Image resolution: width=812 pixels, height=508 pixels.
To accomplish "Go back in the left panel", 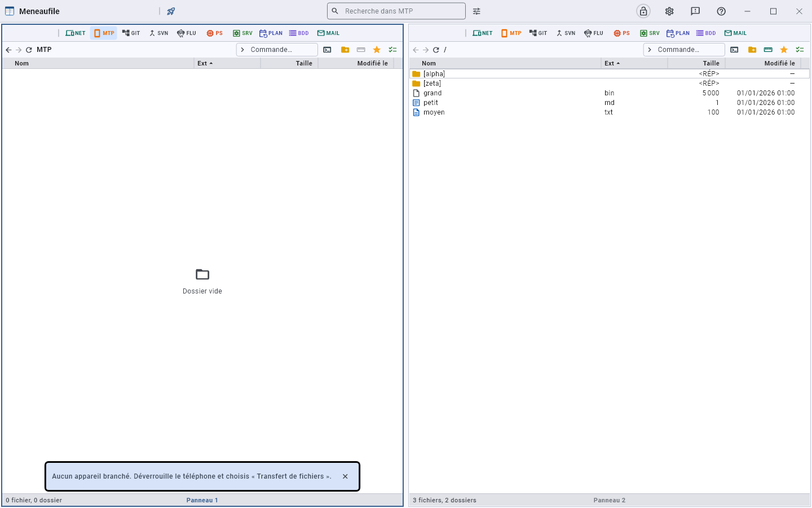I will pyautogui.click(x=8, y=50).
